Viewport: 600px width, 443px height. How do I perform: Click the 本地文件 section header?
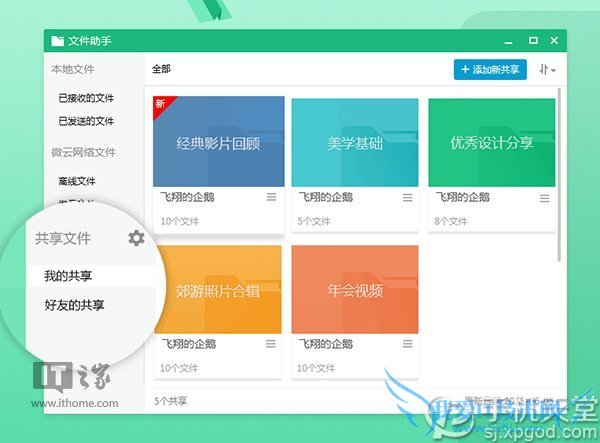click(73, 69)
